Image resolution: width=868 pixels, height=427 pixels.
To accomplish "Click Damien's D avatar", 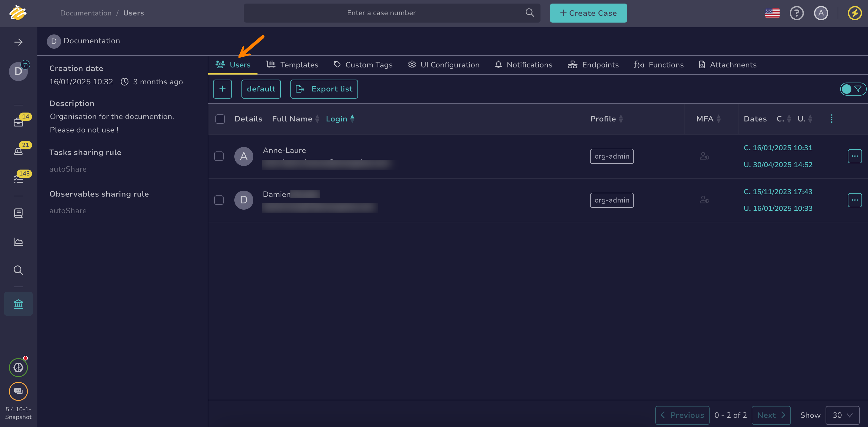I will point(244,200).
